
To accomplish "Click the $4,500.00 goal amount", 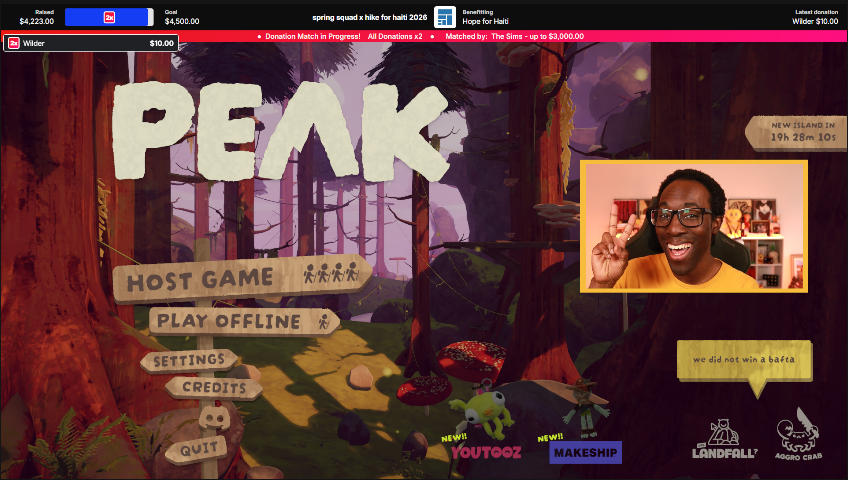I will point(182,22).
